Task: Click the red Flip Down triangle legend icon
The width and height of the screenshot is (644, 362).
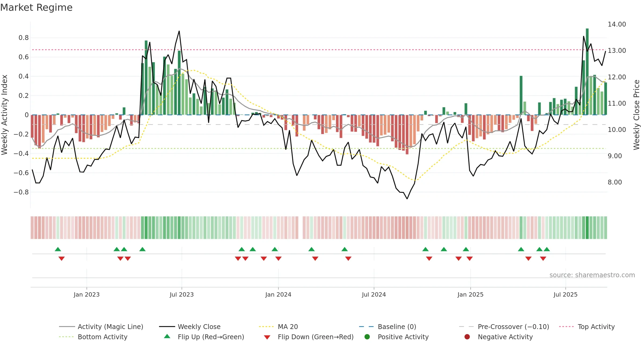Action: point(267,337)
